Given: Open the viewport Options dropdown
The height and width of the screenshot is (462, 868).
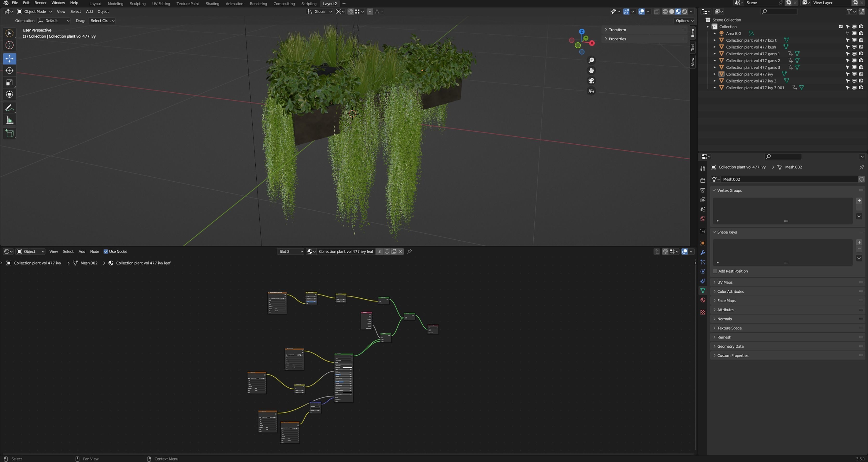Looking at the screenshot, I should point(684,20).
